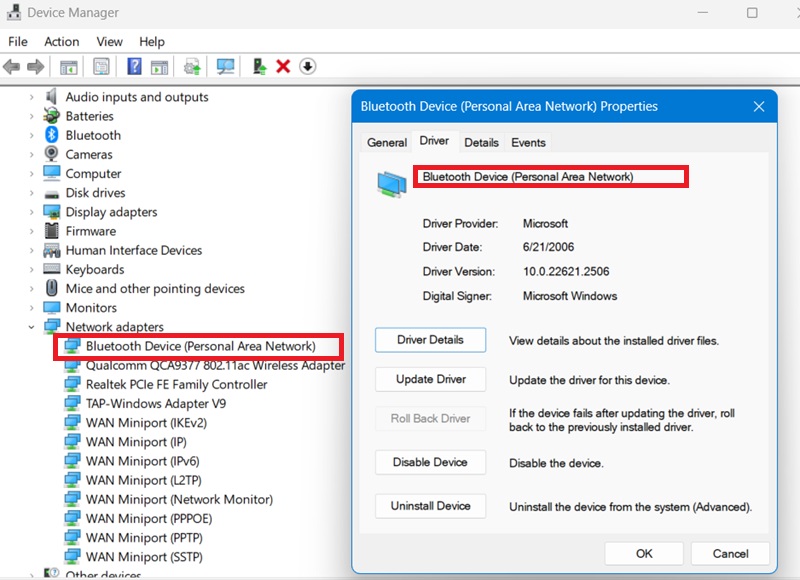Click the Uninstall Device button
This screenshot has width=800, height=580.
coord(430,506)
